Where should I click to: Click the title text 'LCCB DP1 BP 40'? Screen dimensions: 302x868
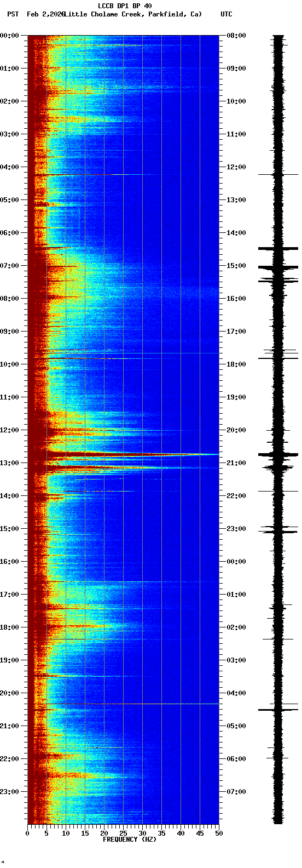pyautogui.click(x=125, y=6)
